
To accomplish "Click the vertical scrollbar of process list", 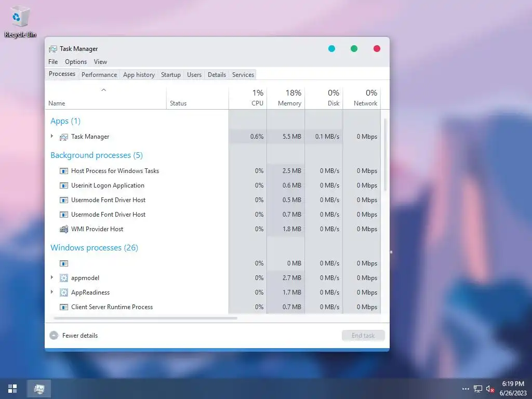I will click(x=385, y=154).
